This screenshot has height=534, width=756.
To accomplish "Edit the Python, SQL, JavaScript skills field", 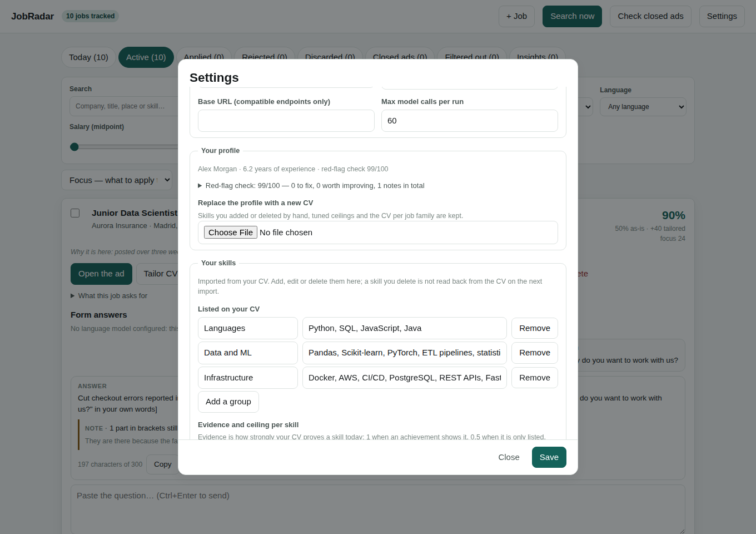I will pyautogui.click(x=405, y=328).
